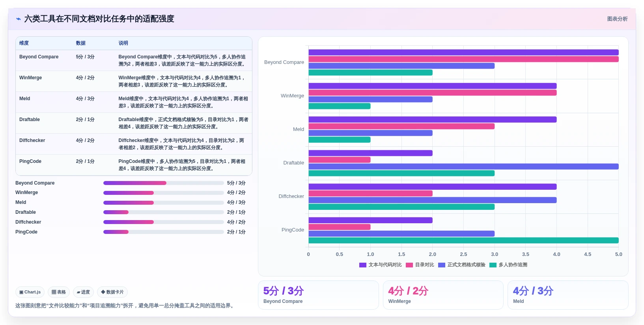Screen dimensions: 644x325
Task: Click Beyond Compare's purple 文本与代码对比 bar
Action: pos(463,52)
